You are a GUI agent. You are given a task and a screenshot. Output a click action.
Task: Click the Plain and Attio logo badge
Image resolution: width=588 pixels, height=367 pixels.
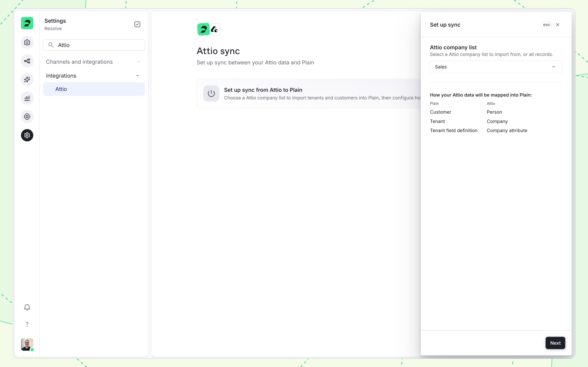[209, 29]
